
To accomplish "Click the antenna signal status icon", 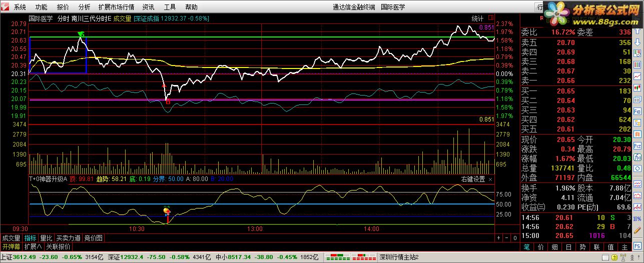I will pyautogui.click(x=623, y=257).
